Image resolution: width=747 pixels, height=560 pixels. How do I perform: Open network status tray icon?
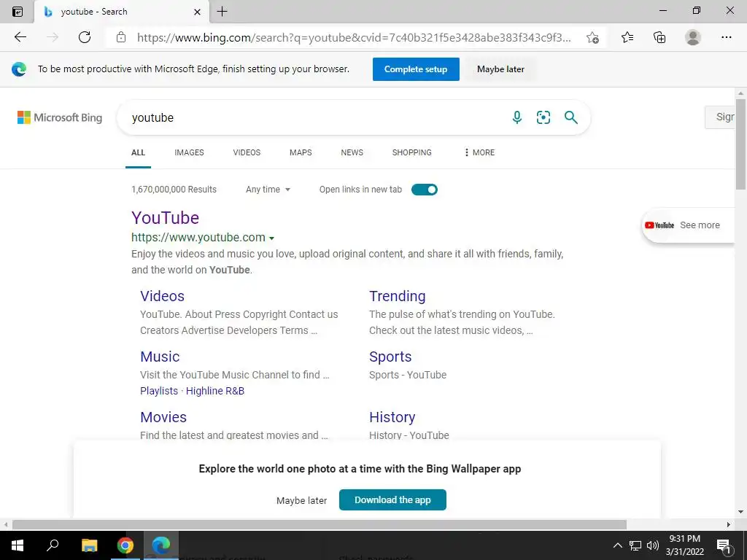[635, 545]
